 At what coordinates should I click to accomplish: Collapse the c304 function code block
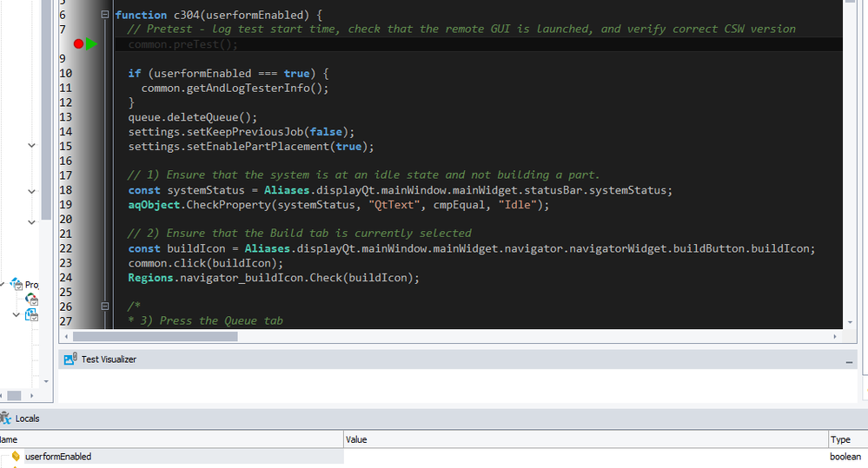pos(105,15)
